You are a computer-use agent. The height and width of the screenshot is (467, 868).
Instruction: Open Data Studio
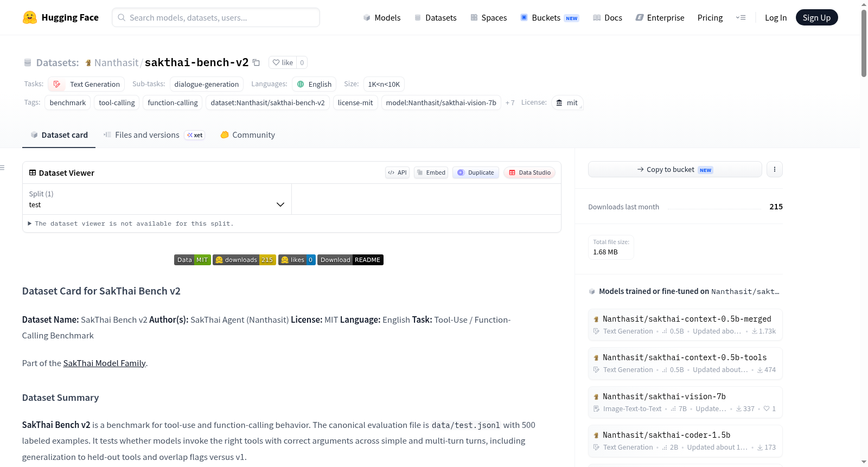click(529, 172)
